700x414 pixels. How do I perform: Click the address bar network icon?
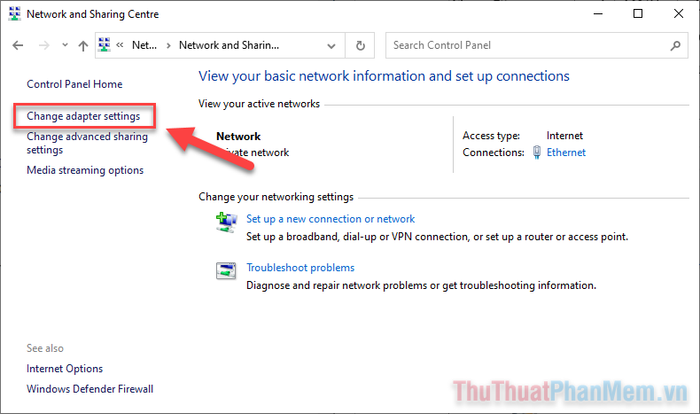[104, 45]
